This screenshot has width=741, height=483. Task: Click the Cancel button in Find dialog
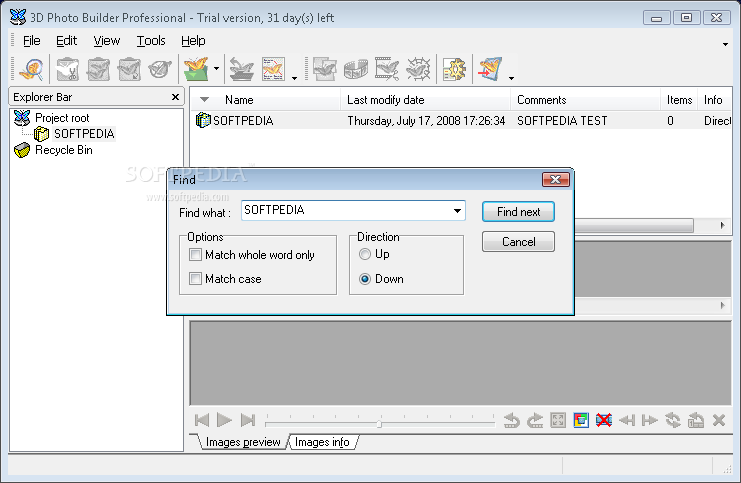518,242
